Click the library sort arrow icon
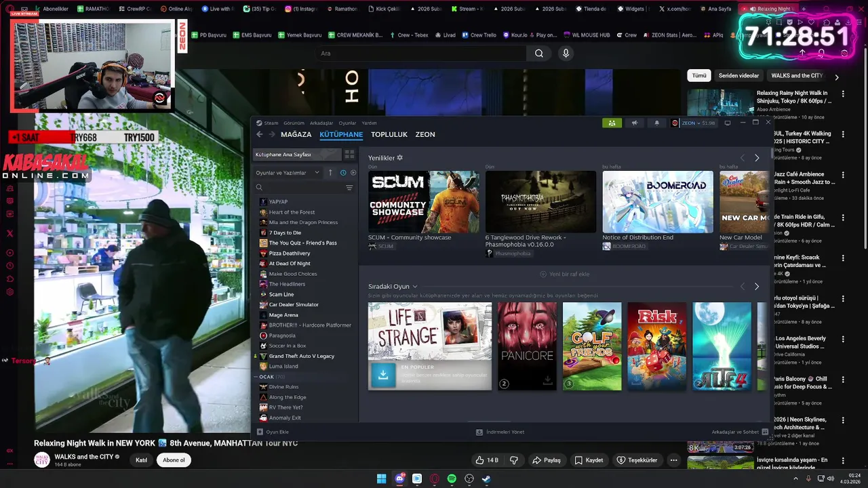The image size is (868, 488). pyautogui.click(x=330, y=173)
